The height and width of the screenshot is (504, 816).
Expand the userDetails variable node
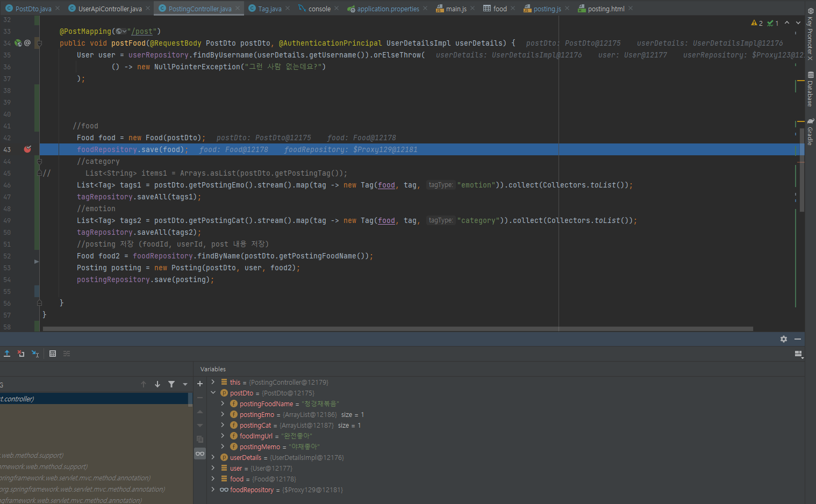click(213, 457)
